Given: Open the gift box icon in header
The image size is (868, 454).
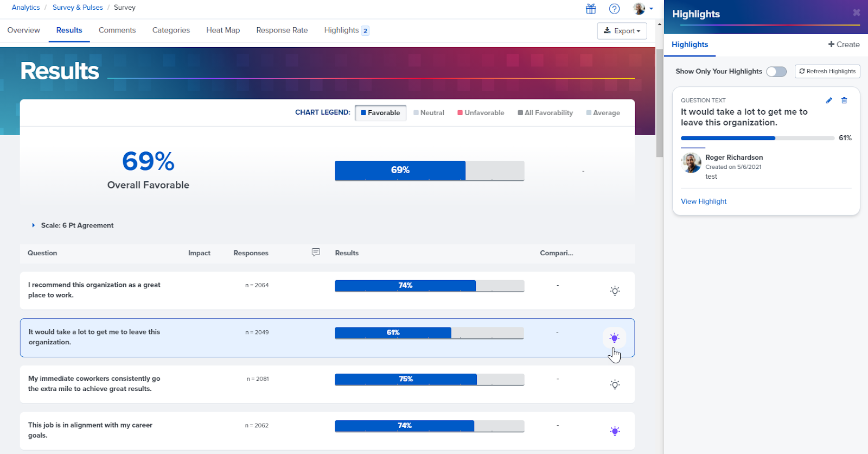Looking at the screenshot, I should click(591, 9).
